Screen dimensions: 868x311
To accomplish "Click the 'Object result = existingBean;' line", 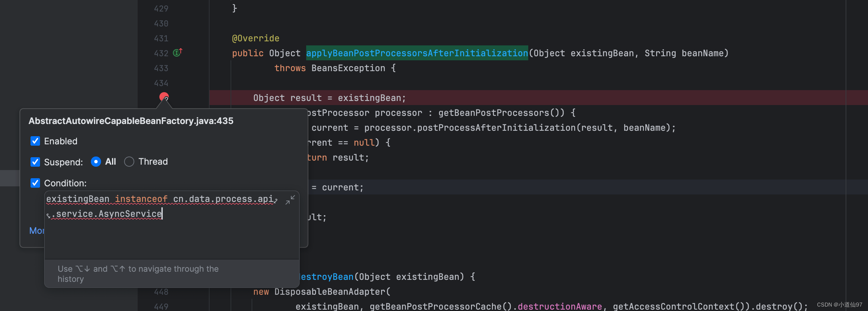I will tap(330, 98).
